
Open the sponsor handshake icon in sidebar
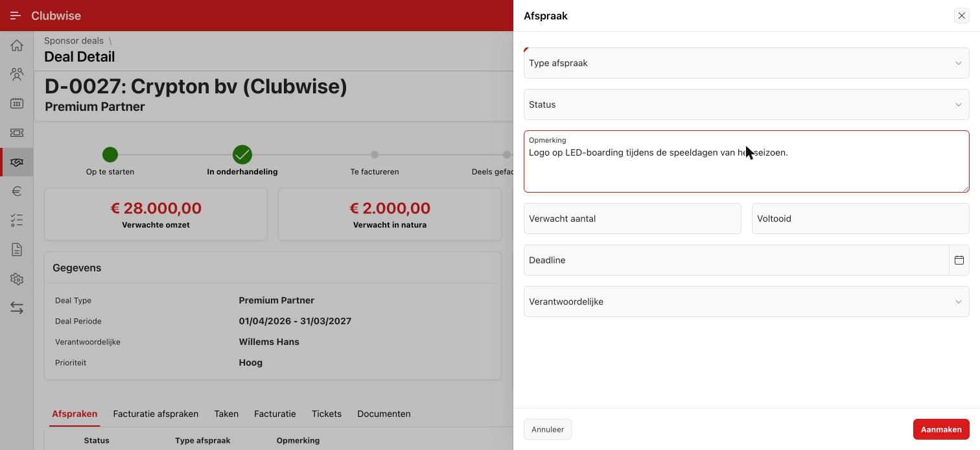click(17, 162)
